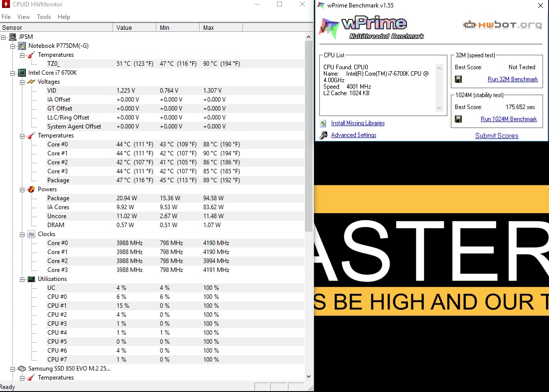The image size is (549, 392).
Task: Click the Sensor column header
Action: tap(56, 28)
